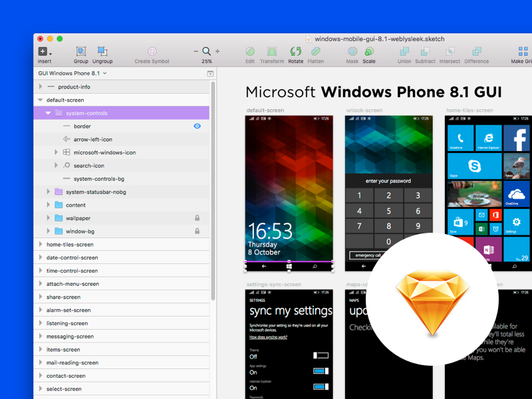Expand the system-statusbar-nobg group
This screenshot has height=399, width=532.
(48, 192)
